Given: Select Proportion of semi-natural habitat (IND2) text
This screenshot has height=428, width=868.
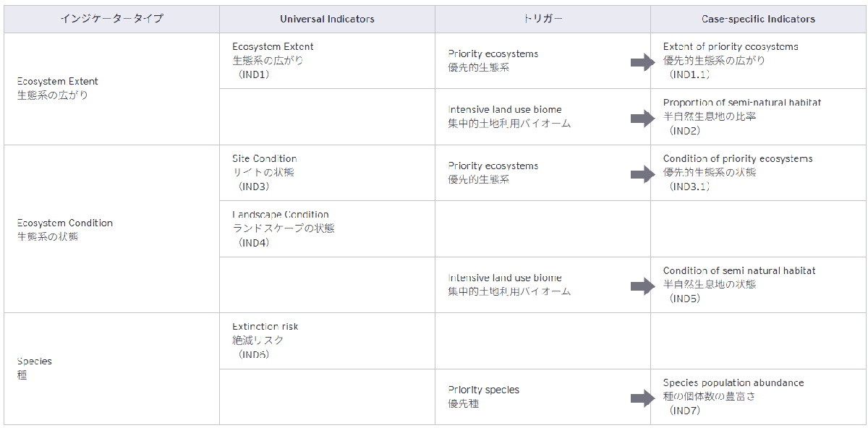Looking at the screenshot, I should click(741, 116).
